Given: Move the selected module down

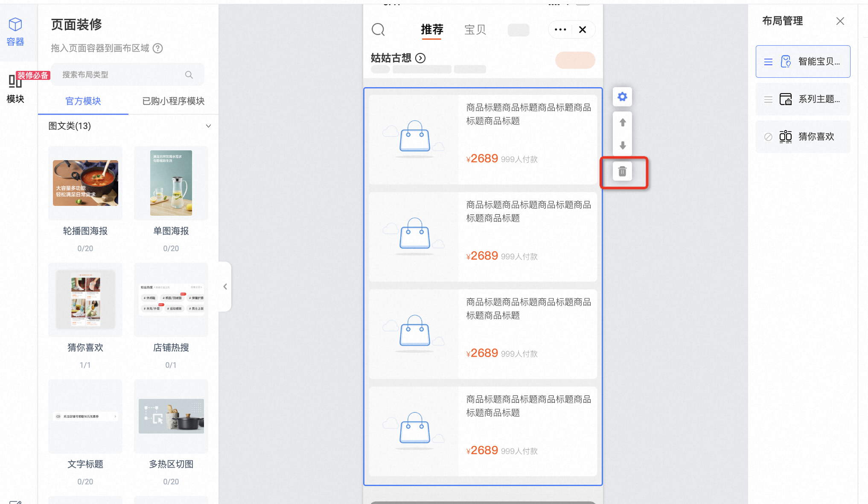Looking at the screenshot, I should [x=623, y=146].
